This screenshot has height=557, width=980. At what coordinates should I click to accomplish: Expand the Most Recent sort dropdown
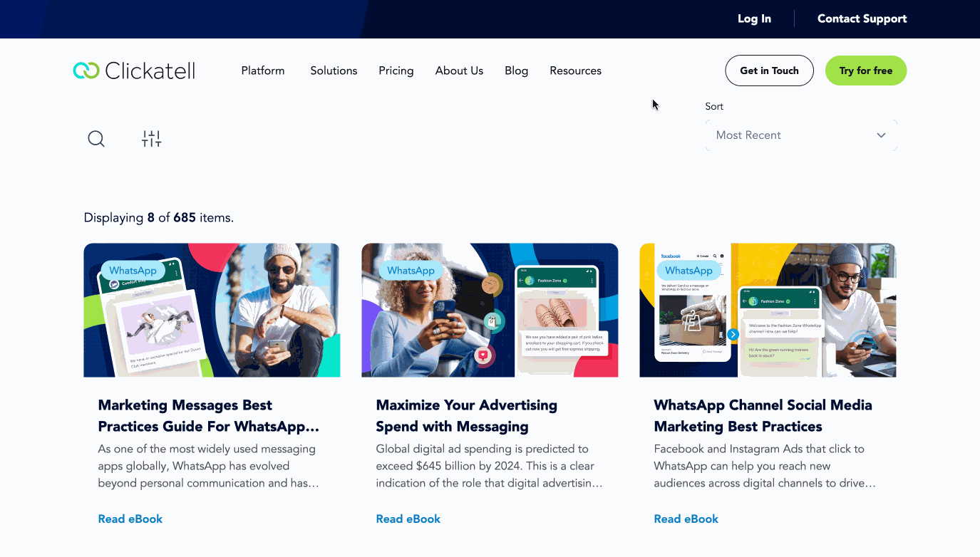pyautogui.click(x=801, y=135)
